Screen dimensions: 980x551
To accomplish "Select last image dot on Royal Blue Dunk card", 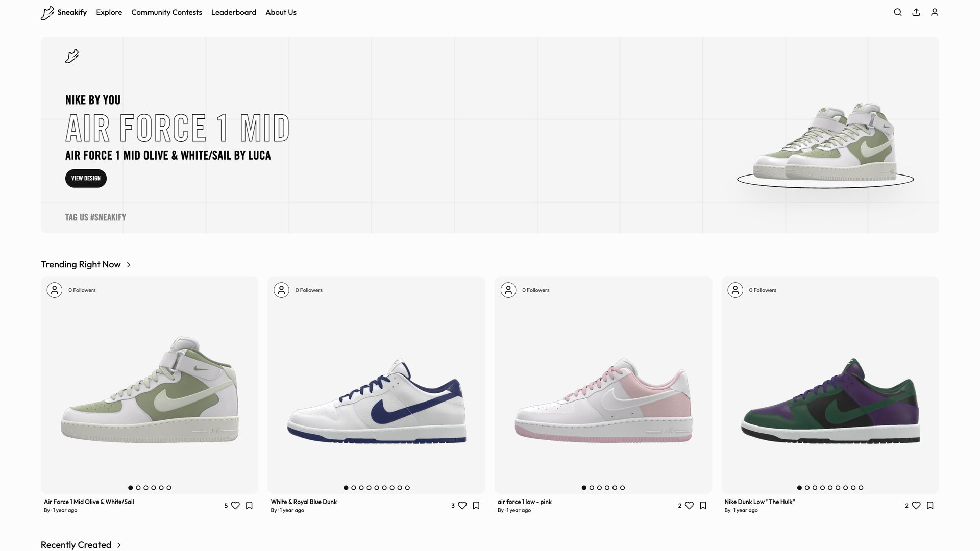I will tap(407, 488).
